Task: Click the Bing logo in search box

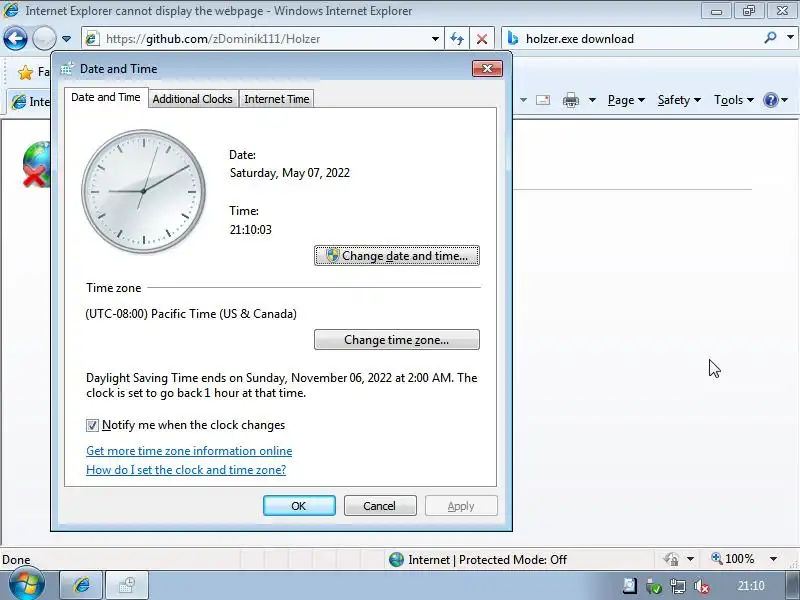Action: coord(513,39)
